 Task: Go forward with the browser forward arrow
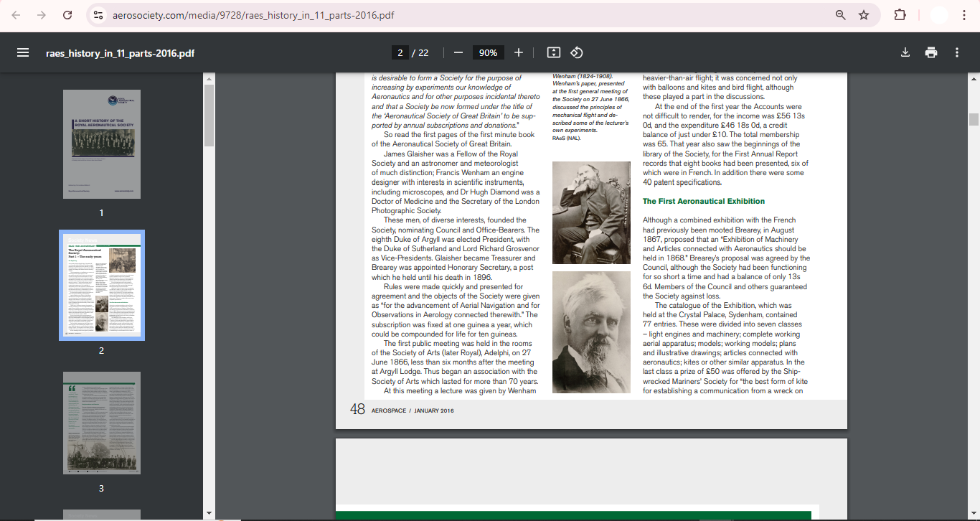point(42,15)
